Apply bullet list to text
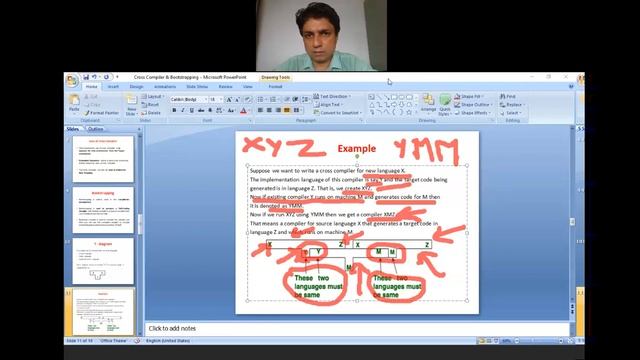The width and height of the screenshot is (640, 360). (260, 100)
